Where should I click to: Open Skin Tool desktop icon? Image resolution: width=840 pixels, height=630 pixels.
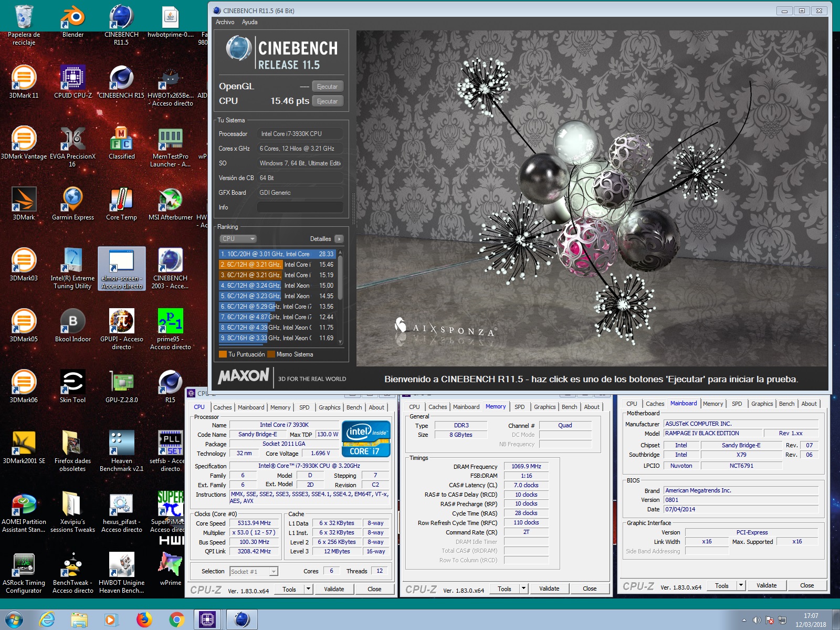(73, 386)
